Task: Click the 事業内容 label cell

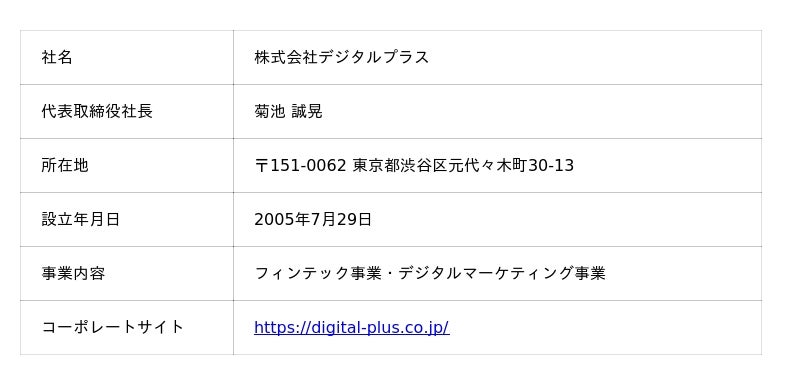Action: (127, 273)
